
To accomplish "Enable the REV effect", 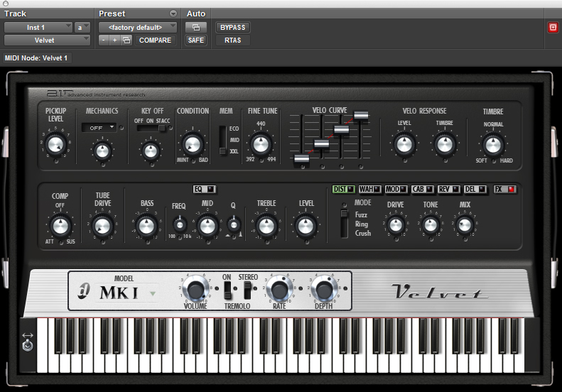I will 449,189.
